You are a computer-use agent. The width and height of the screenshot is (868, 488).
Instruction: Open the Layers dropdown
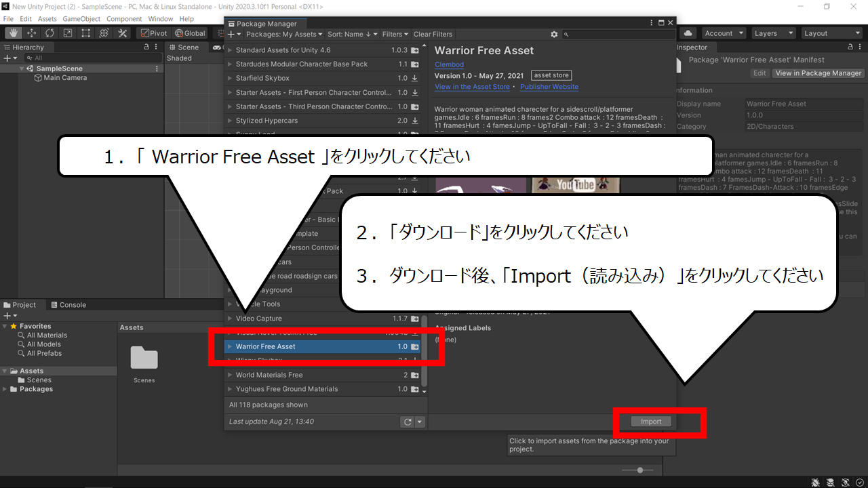point(773,33)
